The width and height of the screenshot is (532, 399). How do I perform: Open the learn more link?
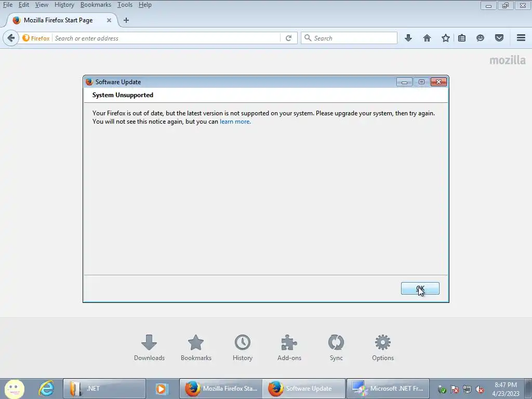pos(235,122)
